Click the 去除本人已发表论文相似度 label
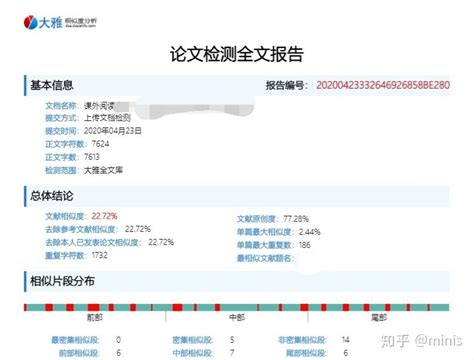The height and width of the screenshot is (360, 474). pyautogui.click(x=94, y=242)
